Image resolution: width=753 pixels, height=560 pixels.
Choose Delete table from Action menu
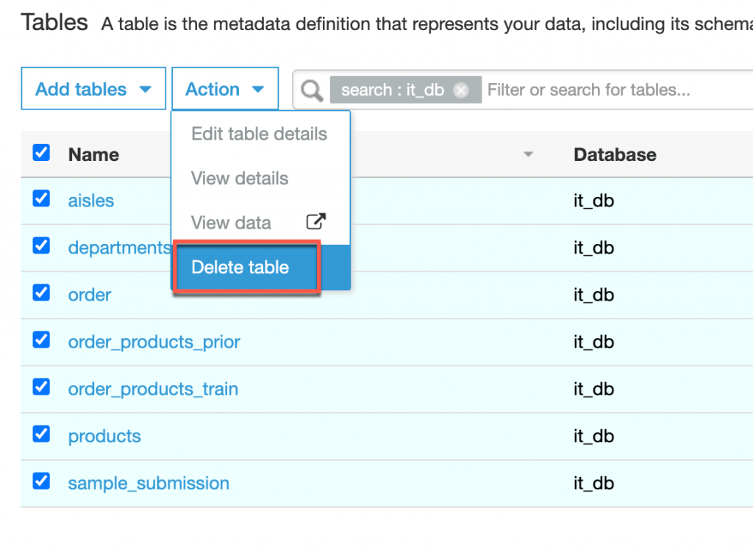(240, 268)
